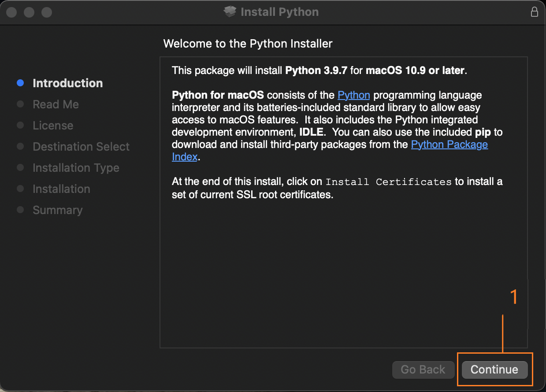Jump to the Installation Type step
The height and width of the screenshot is (392, 546).
[76, 168]
